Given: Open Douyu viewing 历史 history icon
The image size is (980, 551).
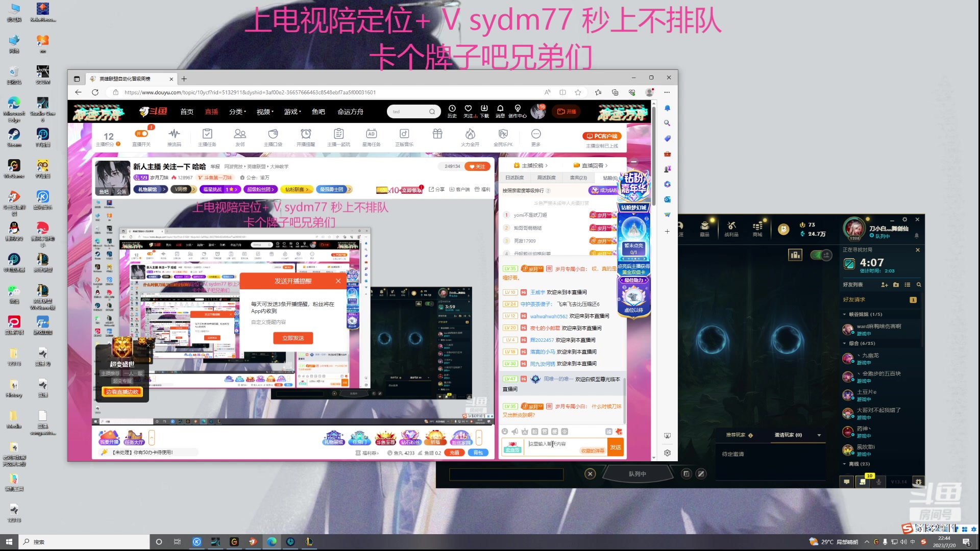Looking at the screenshot, I should [x=452, y=111].
